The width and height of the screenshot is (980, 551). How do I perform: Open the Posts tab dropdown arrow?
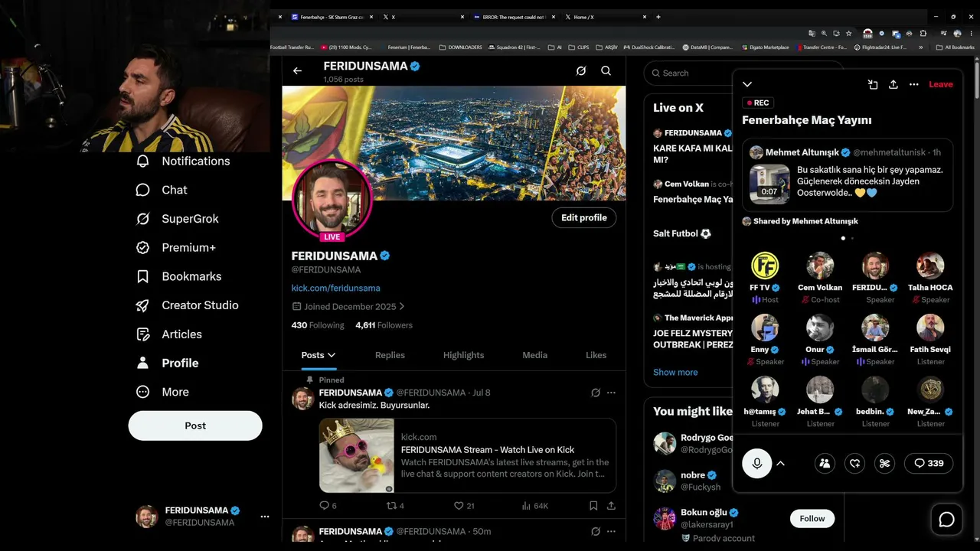[x=332, y=355]
